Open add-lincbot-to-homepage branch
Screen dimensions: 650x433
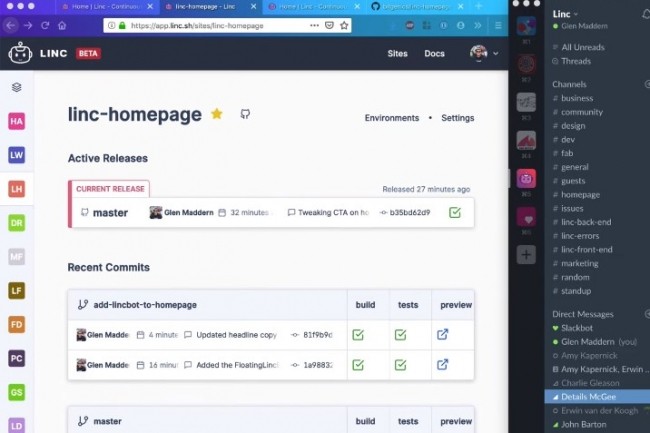pos(145,305)
